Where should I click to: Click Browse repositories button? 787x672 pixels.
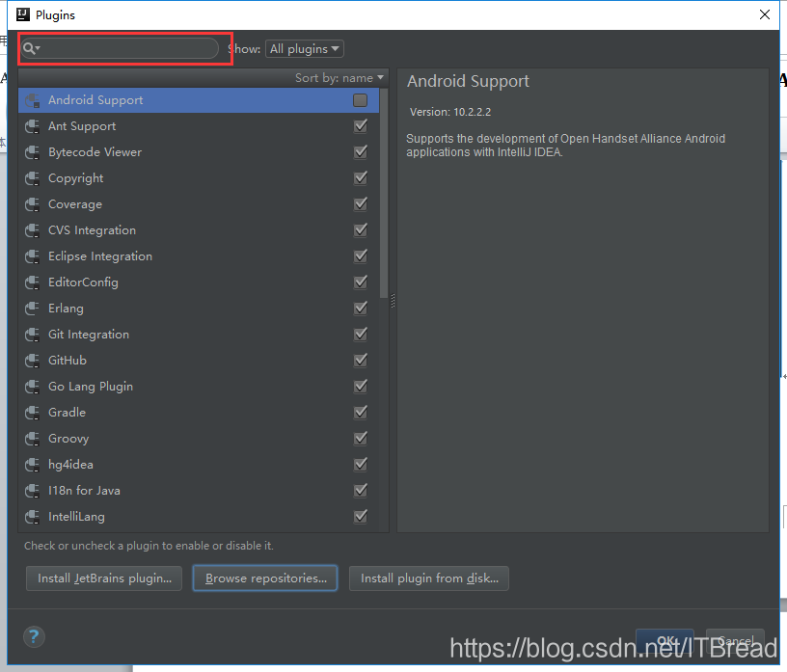tap(265, 578)
